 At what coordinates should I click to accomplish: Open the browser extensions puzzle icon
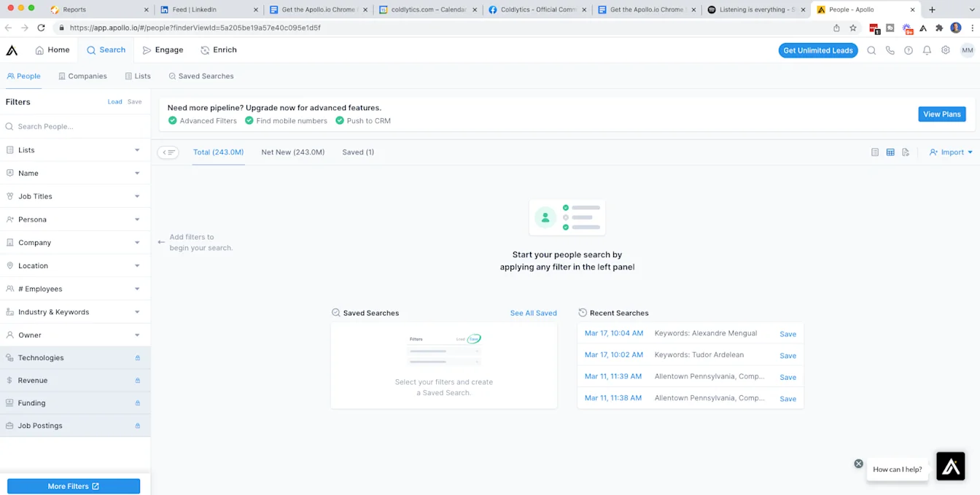coord(939,28)
